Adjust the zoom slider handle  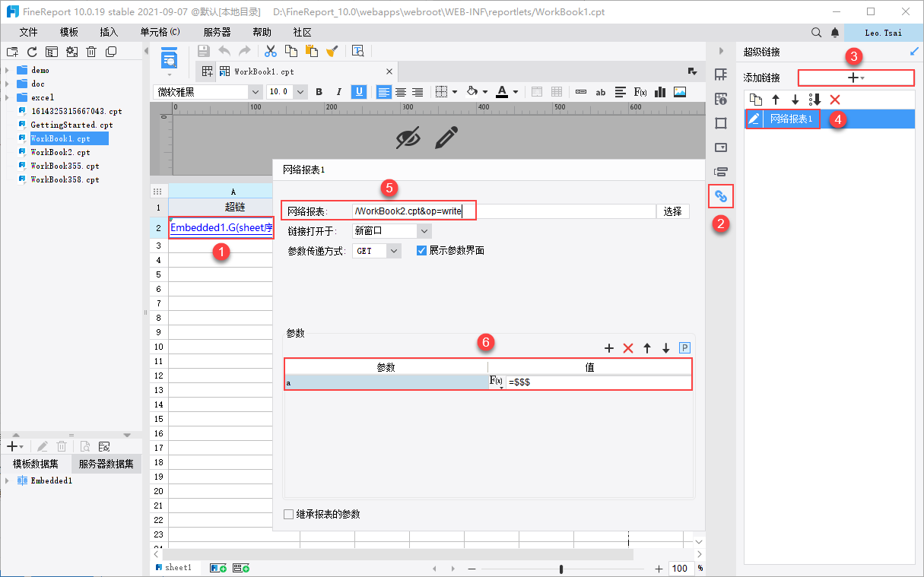[561, 569]
